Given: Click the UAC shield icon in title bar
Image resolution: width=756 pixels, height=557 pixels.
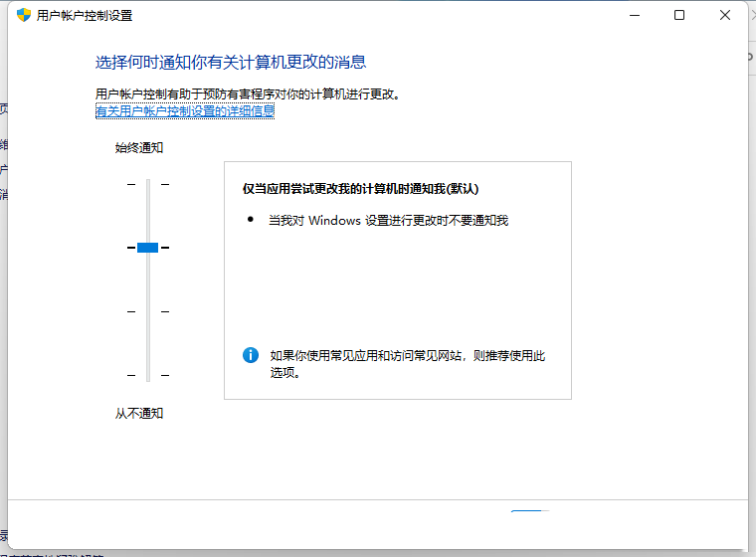Looking at the screenshot, I should [x=24, y=16].
